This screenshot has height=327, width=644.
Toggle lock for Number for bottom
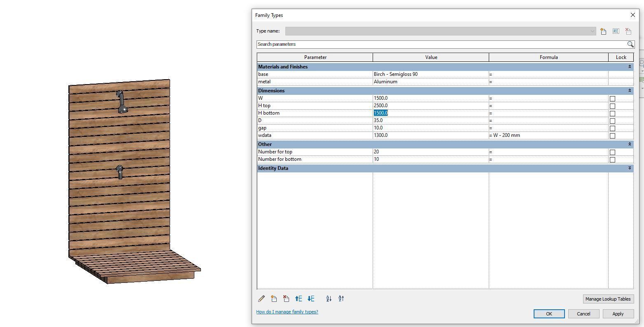[x=612, y=160]
